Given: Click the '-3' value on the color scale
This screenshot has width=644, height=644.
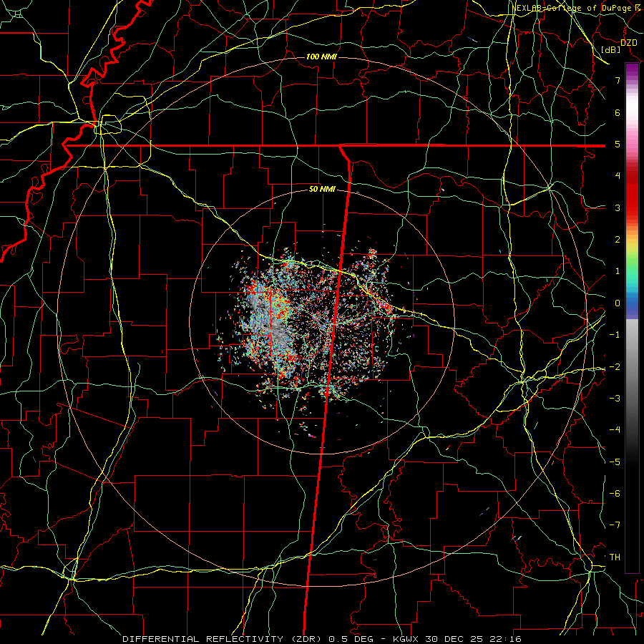Looking at the screenshot, I should (x=615, y=399).
